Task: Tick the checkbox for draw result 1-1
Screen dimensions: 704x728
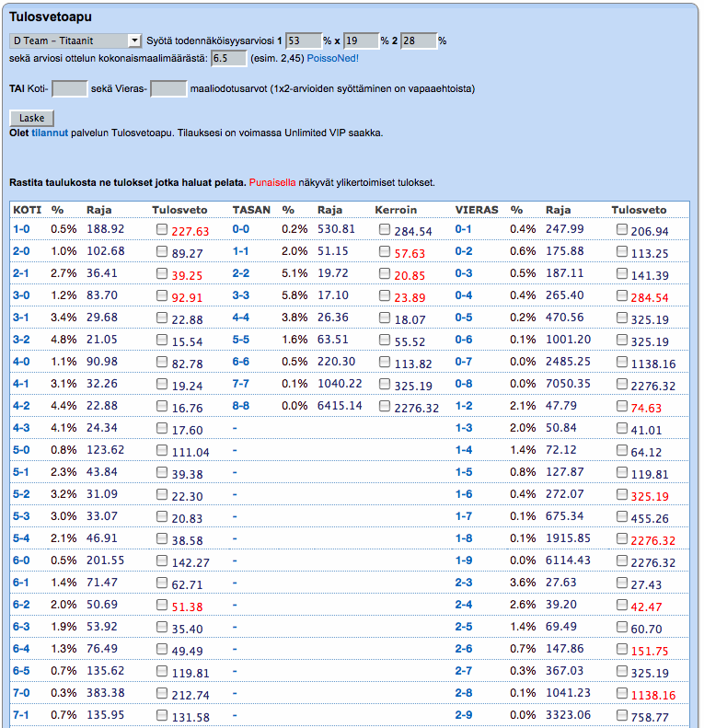Action: [x=385, y=251]
